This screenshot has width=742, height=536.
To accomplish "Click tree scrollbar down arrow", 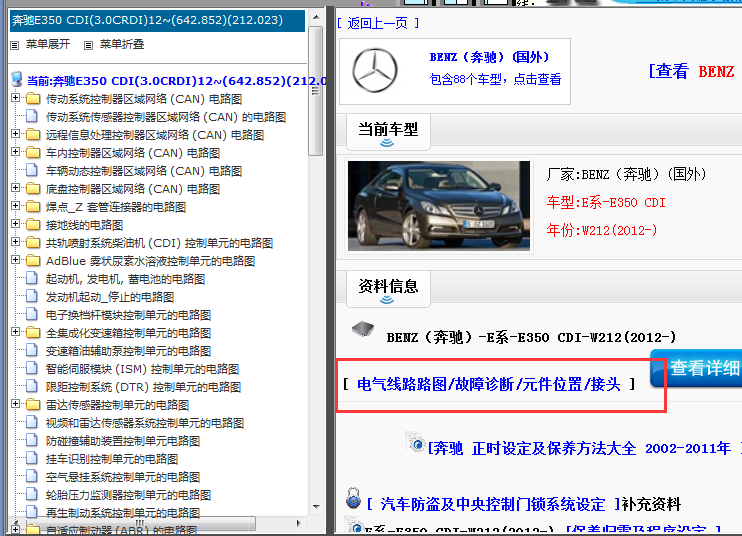I will [316, 507].
